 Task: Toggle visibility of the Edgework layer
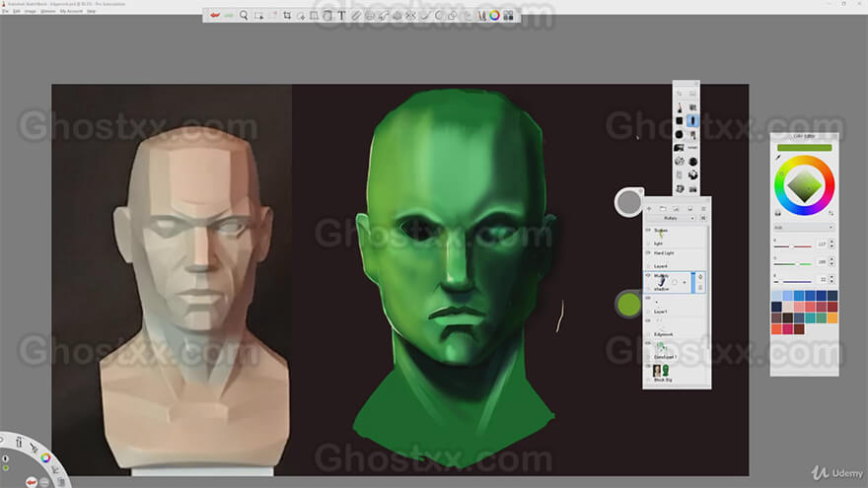tap(648, 321)
